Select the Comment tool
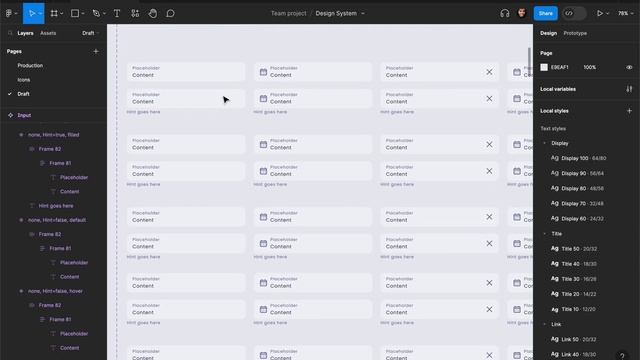The height and width of the screenshot is (360, 640). point(170,13)
